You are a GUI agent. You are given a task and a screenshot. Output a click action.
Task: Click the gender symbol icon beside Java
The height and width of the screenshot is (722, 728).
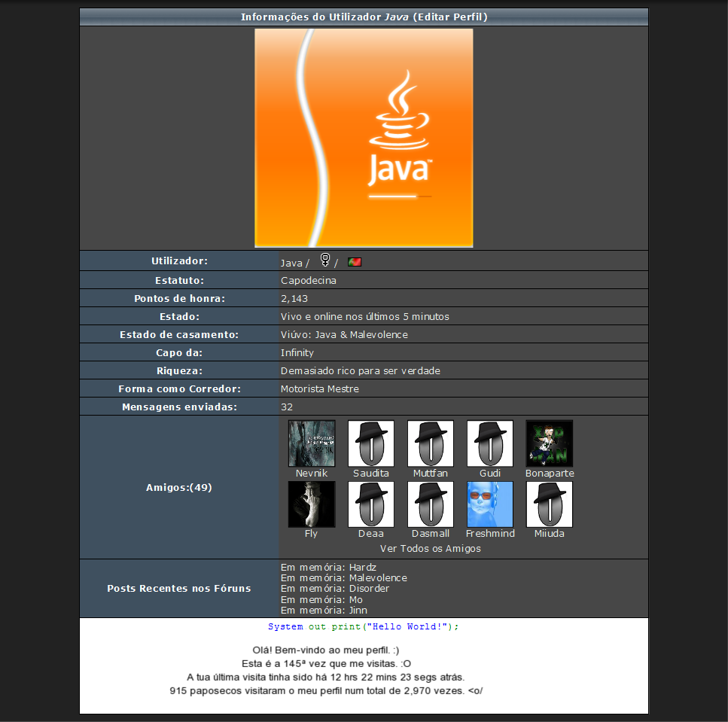(324, 260)
